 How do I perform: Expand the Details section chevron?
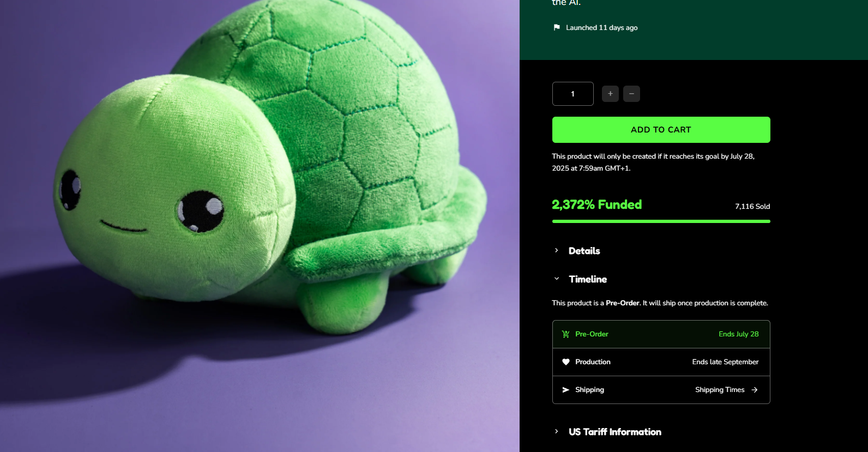pos(557,250)
